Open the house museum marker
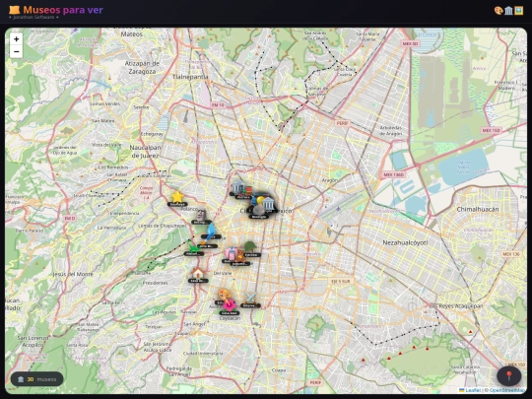532x399 pixels. coord(198,273)
